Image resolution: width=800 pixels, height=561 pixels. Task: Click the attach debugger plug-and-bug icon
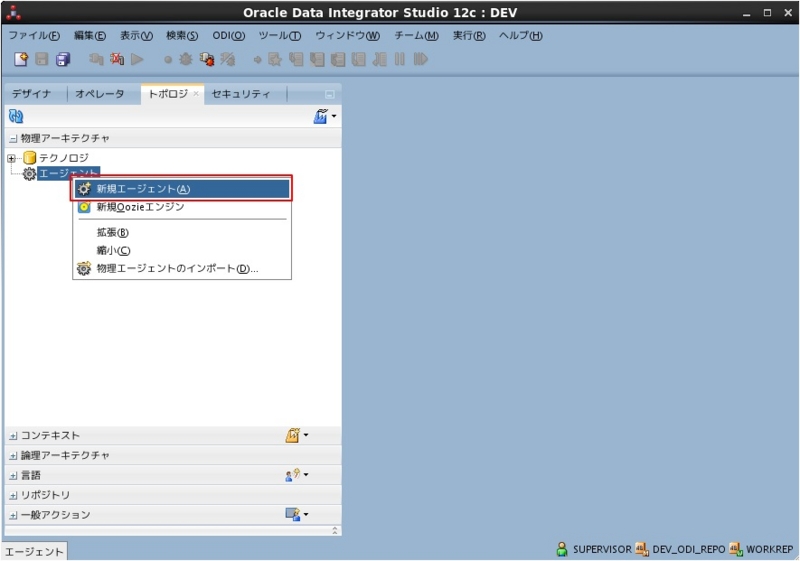tap(207, 59)
